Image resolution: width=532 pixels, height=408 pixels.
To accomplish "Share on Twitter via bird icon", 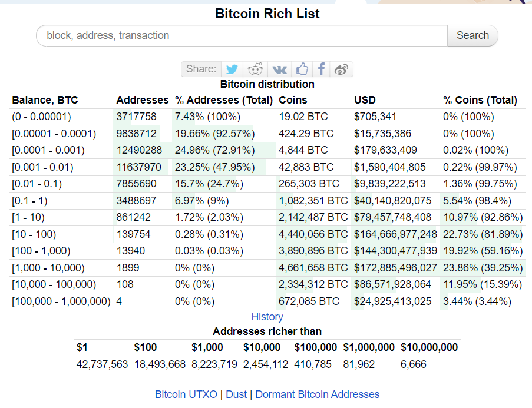I will coord(232,69).
